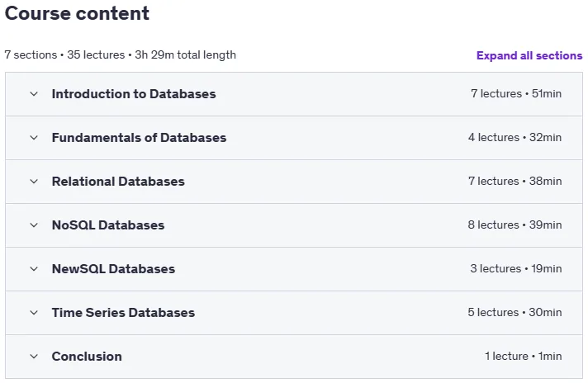
Task: Click chevron icon beside Conclusion
Action: coord(34,357)
